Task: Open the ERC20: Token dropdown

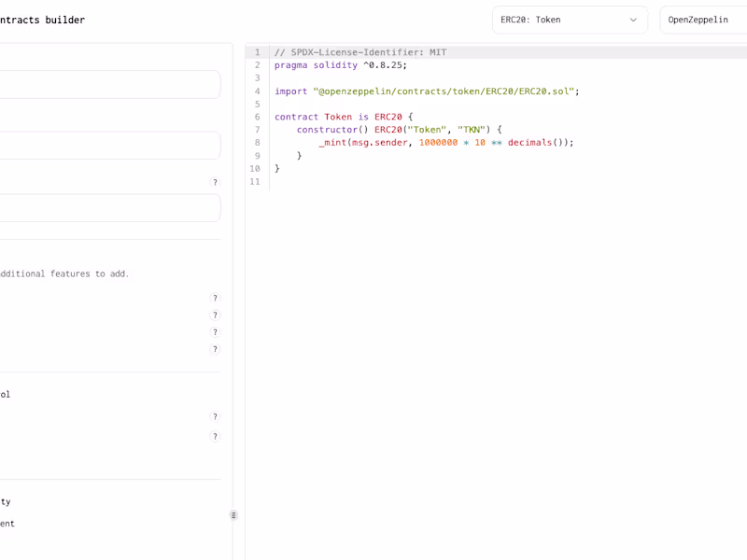Action: (570, 20)
